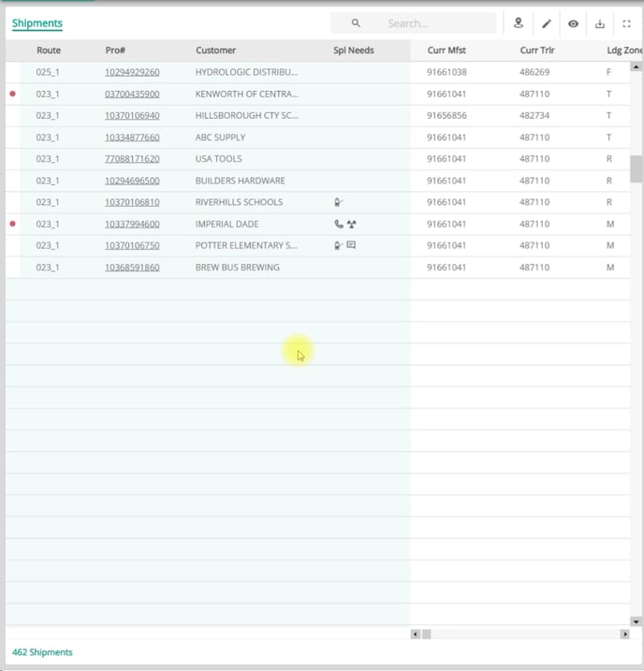Click the map pin location icon
644x671 pixels.
pyautogui.click(x=519, y=23)
